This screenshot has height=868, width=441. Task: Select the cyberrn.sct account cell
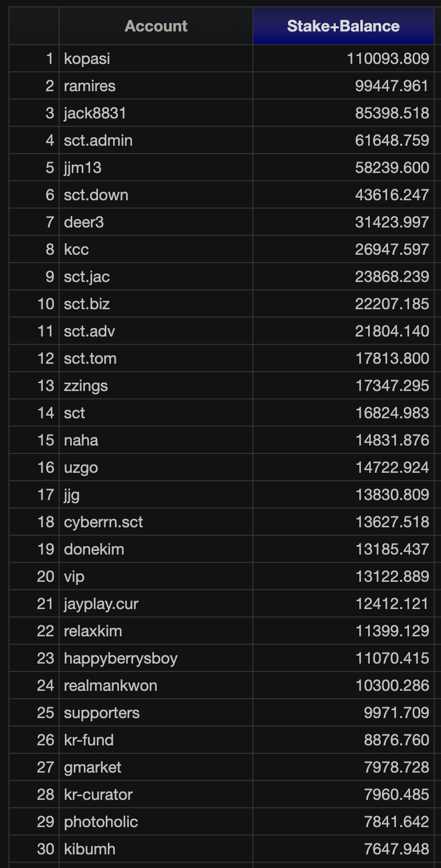(156, 522)
